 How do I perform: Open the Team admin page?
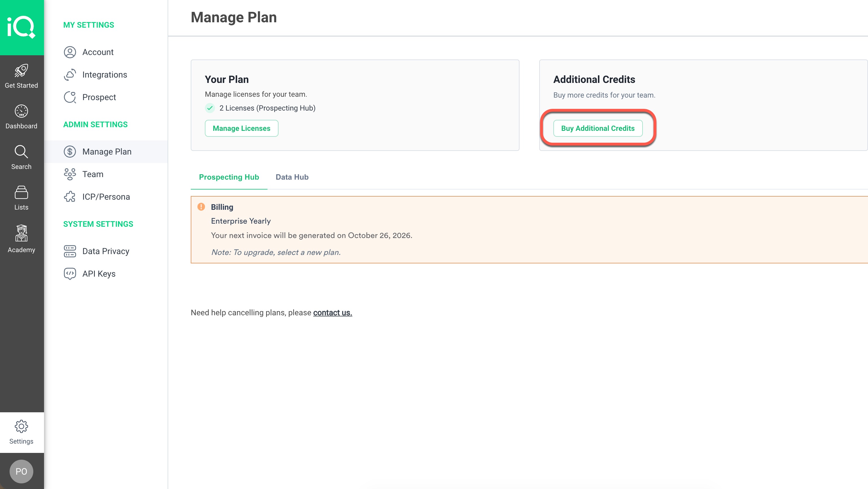coord(93,174)
